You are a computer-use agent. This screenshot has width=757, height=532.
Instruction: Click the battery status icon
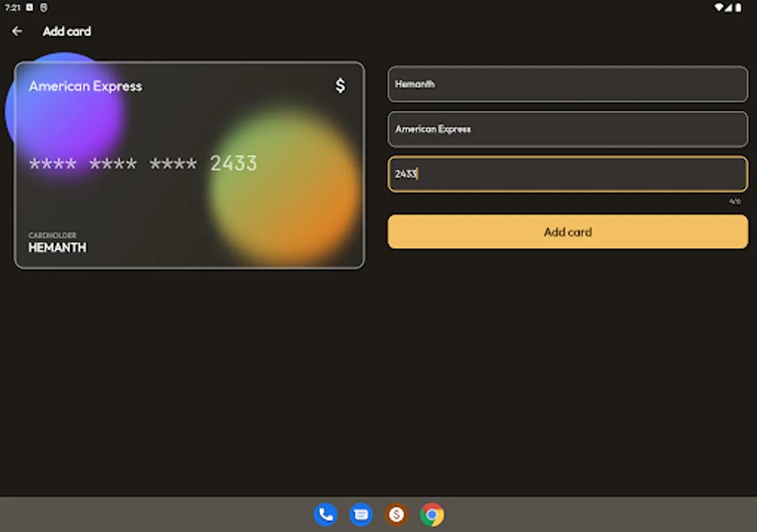pos(738,8)
